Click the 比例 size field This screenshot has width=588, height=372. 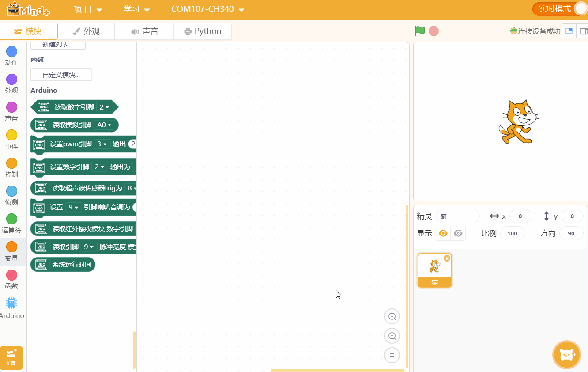(x=513, y=233)
